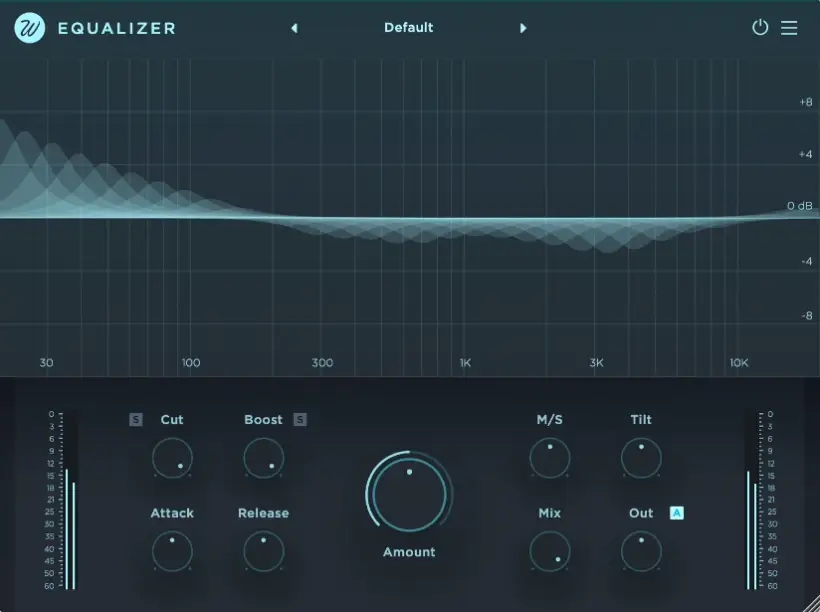Open the Default preset name menu

[408, 28]
